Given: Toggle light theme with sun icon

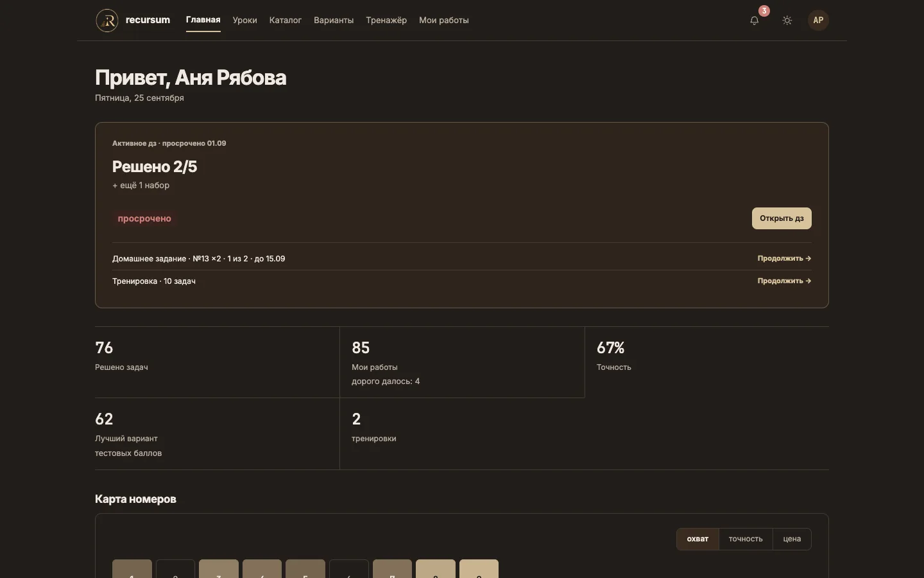Looking at the screenshot, I should 787,21.
